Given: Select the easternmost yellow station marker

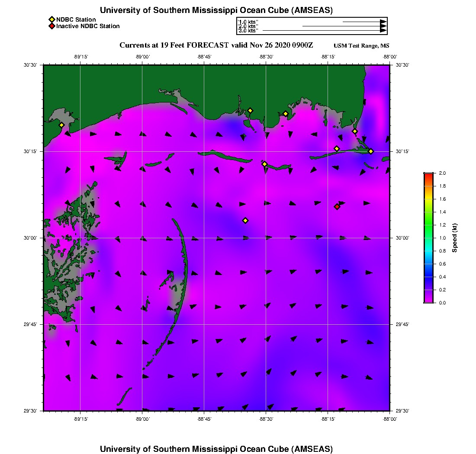Looking at the screenshot, I should [371, 151].
